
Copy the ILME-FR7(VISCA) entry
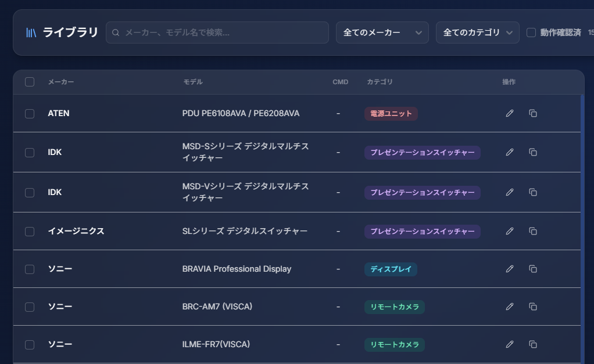[x=532, y=344]
